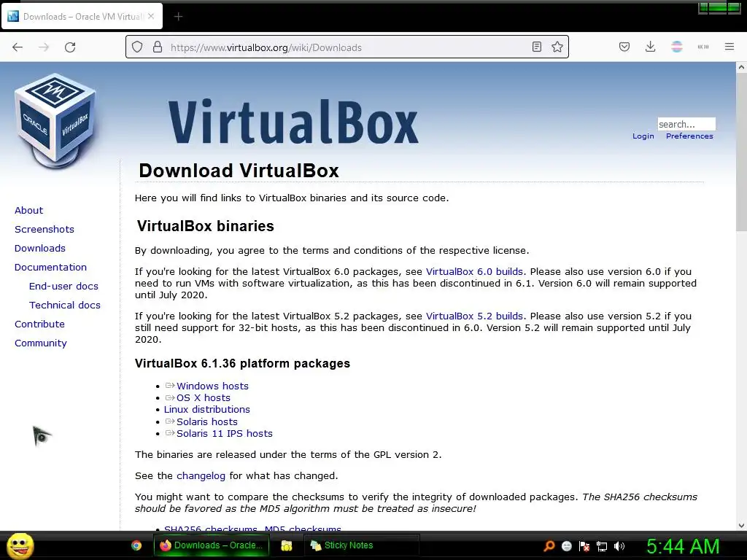
Task: Open the Pocket save icon
Action: [x=624, y=47]
